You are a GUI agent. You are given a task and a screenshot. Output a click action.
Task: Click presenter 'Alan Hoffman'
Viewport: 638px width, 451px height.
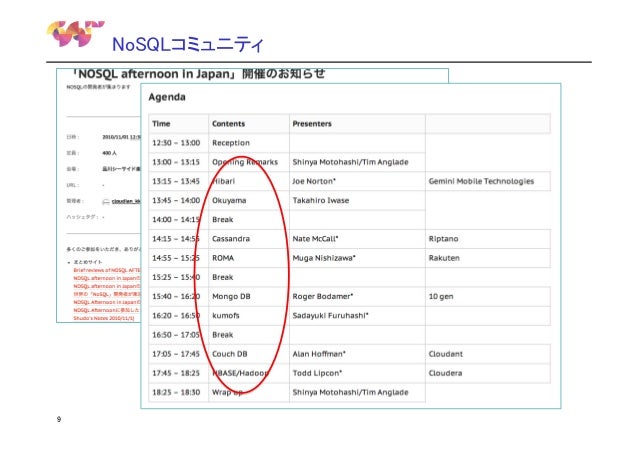pyautogui.click(x=319, y=354)
